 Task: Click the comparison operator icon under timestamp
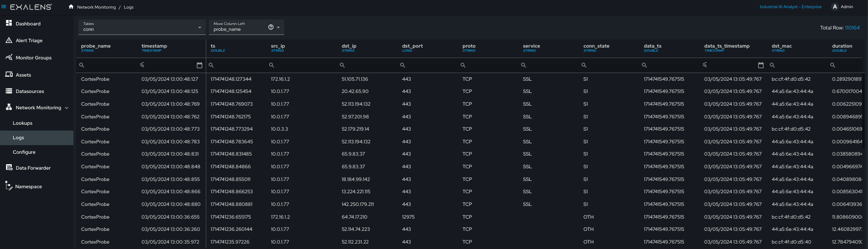142,65
